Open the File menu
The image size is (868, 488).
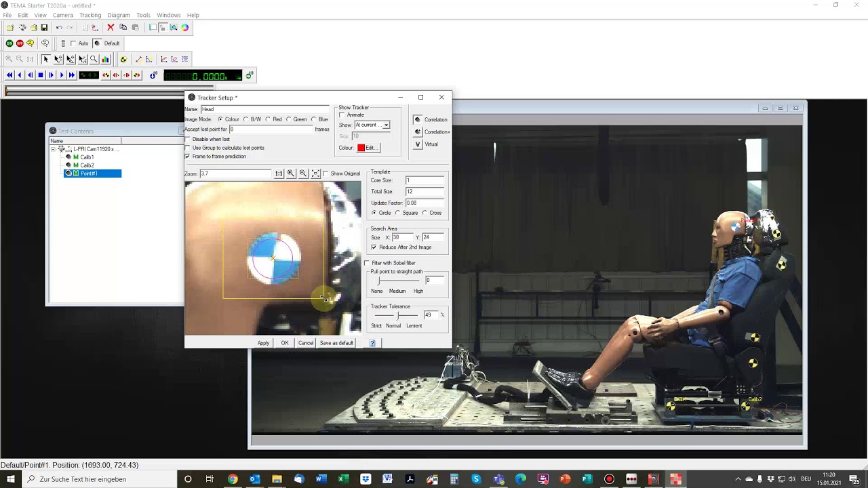point(7,15)
